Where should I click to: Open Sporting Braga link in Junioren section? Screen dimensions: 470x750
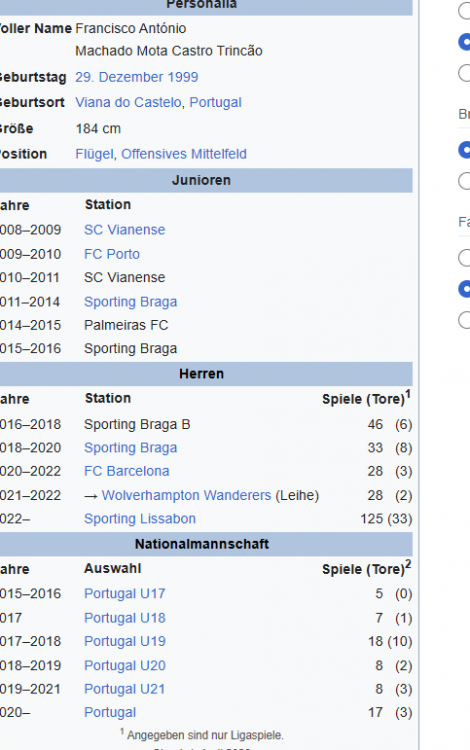coord(131,302)
